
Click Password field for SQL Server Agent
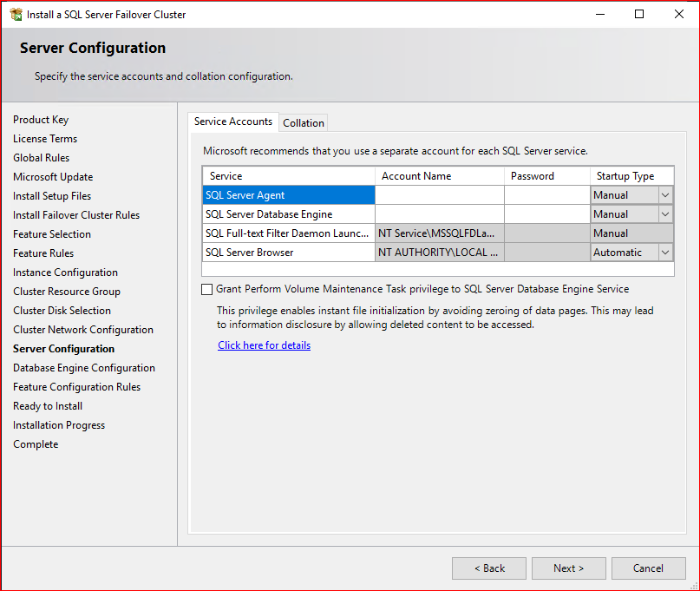click(x=547, y=195)
